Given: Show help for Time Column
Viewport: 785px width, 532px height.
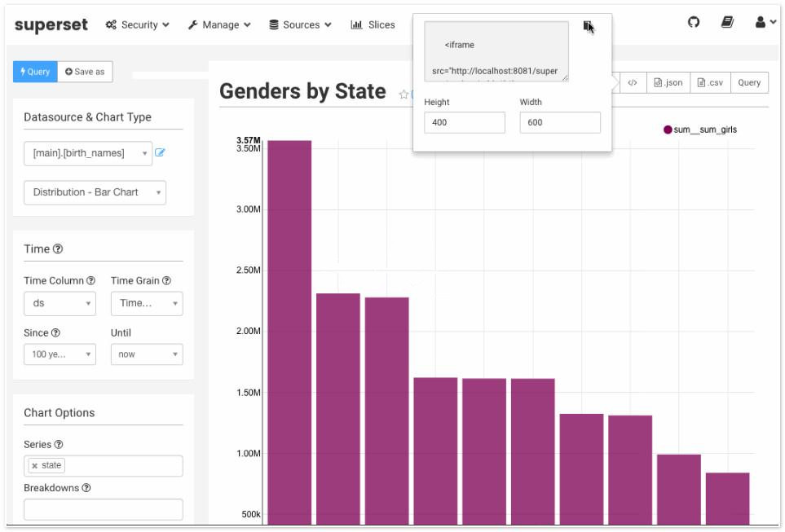Looking at the screenshot, I should [90, 281].
